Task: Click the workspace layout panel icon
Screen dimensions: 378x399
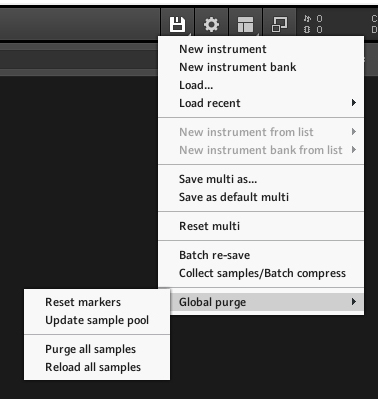Action: coord(245,24)
